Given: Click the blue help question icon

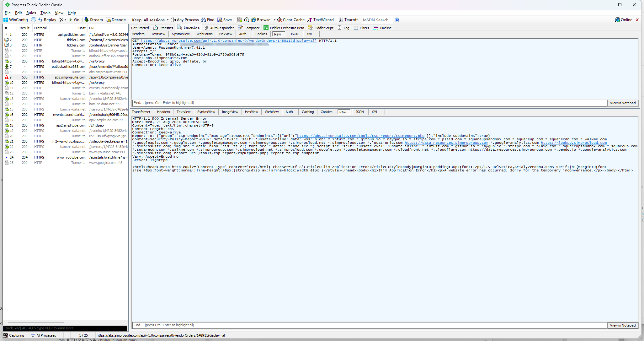Looking at the screenshot, I should tap(397, 20).
